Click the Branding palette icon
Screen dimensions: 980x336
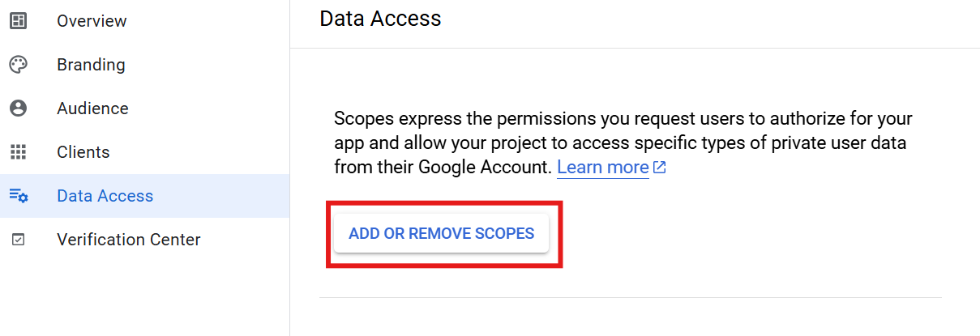[x=18, y=65]
